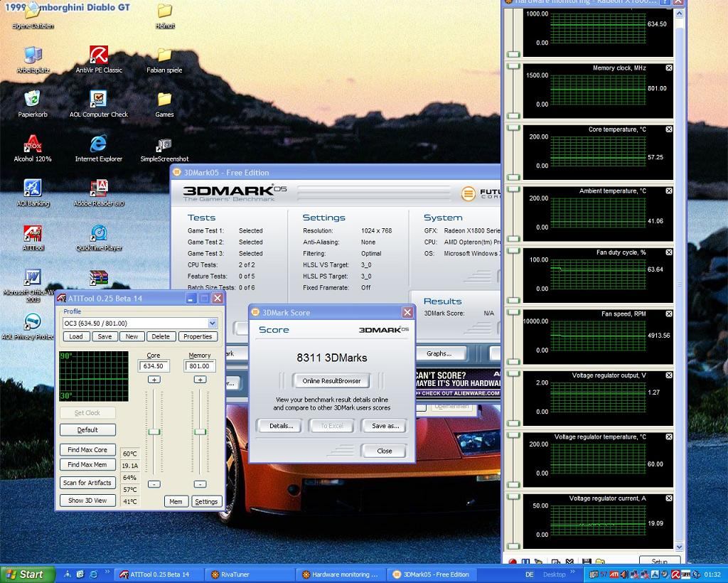Switch to ATITool taskbar button

point(159,574)
